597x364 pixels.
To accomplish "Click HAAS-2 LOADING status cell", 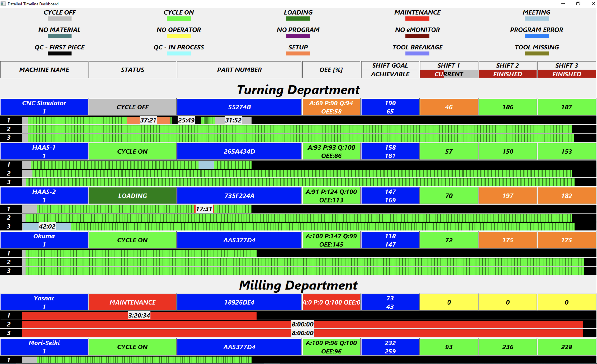I will (x=133, y=196).
